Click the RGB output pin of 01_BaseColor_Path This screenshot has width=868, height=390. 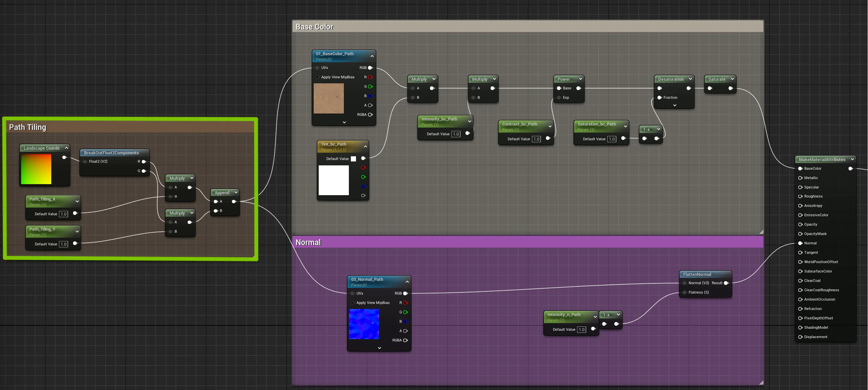(370, 68)
